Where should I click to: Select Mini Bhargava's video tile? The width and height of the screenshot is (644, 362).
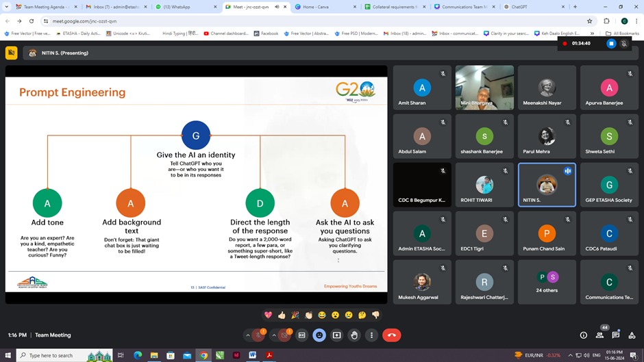[484, 88]
